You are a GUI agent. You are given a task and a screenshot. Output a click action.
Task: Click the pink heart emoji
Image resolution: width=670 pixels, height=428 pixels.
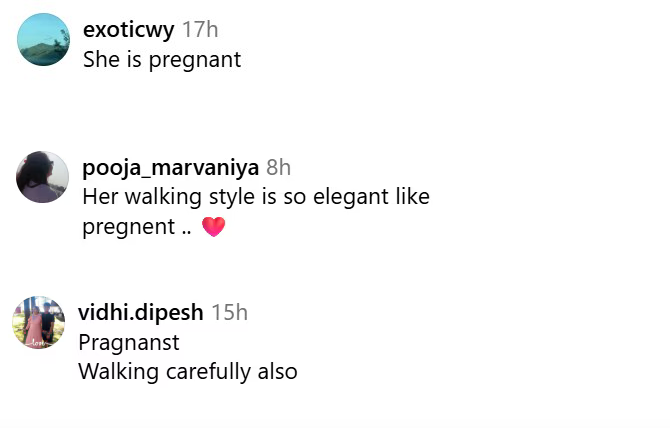214,228
